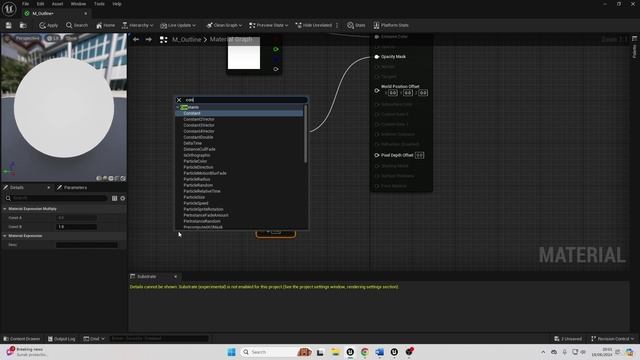This screenshot has height=360, width=640.
Task: Open the Tools menu
Action: [x=99, y=4]
